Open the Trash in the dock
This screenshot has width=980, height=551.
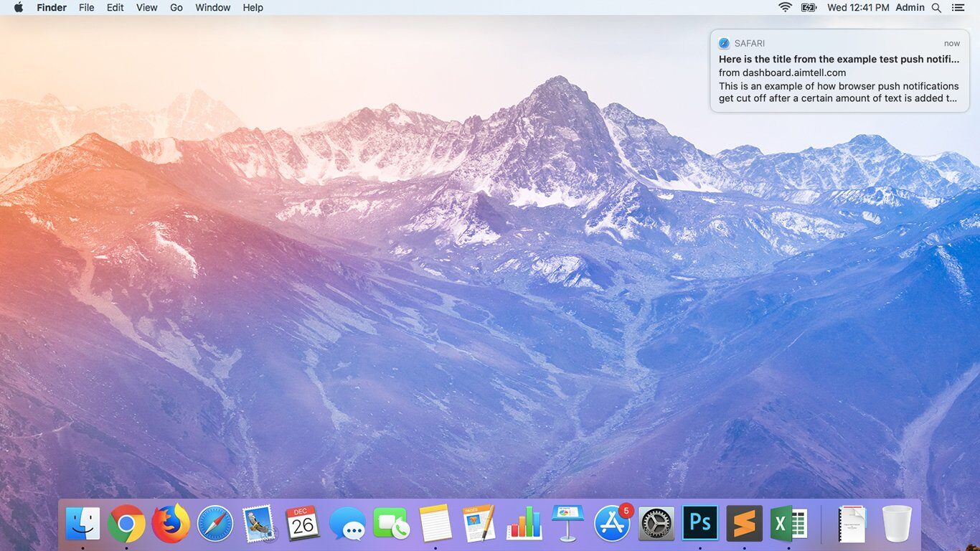click(896, 524)
